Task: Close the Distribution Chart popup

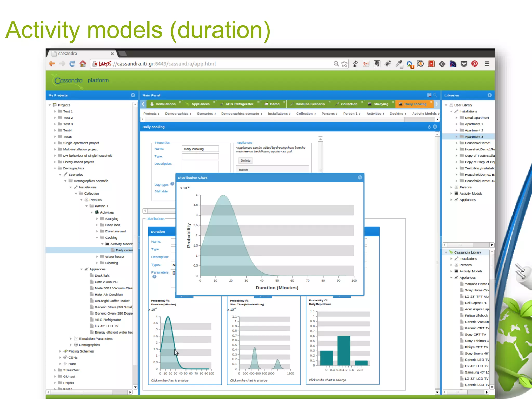Action: coord(360,177)
